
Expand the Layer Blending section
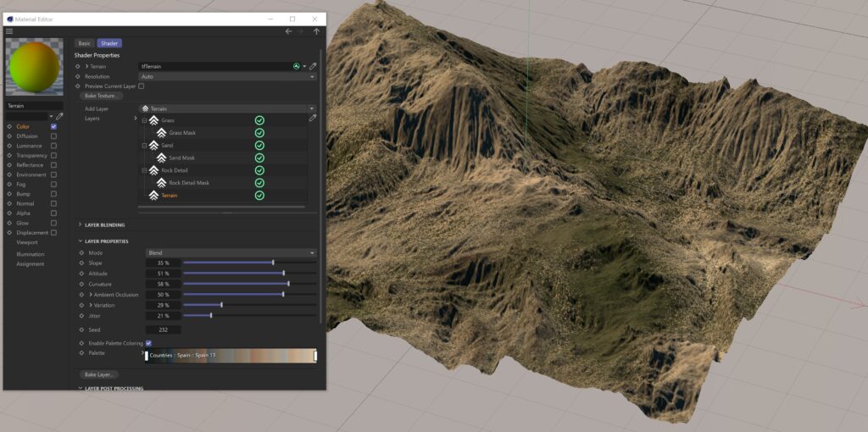80,225
